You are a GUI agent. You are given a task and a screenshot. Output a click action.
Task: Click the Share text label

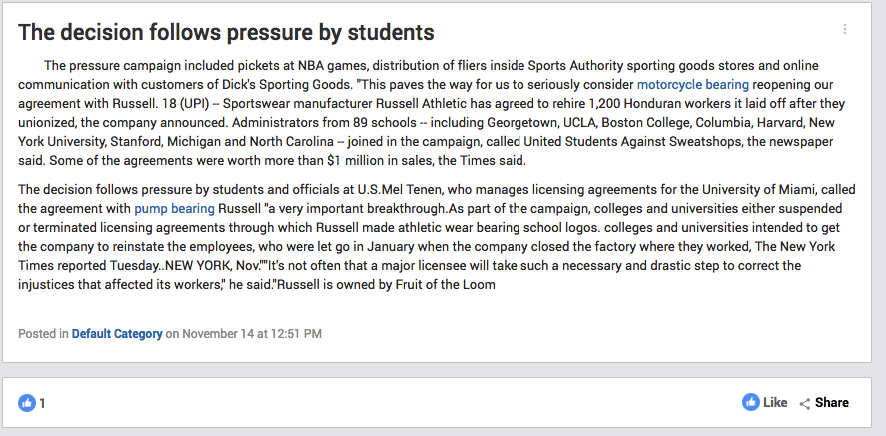coord(832,403)
